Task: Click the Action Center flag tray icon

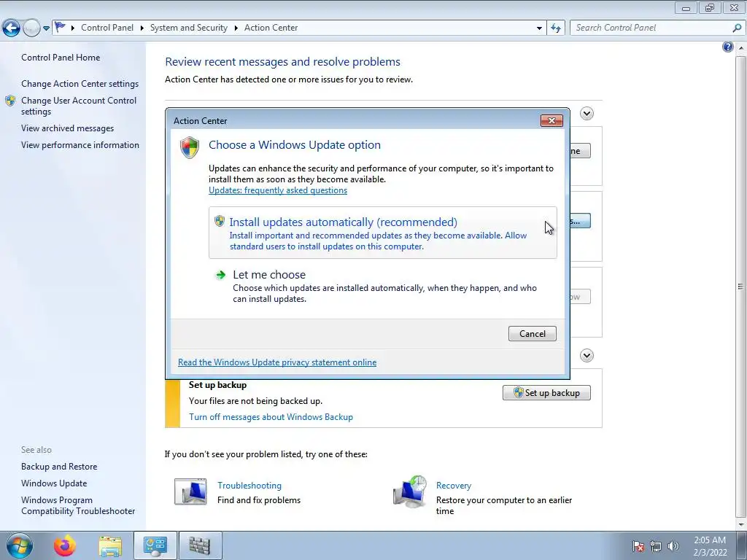Action: pyautogui.click(x=638, y=546)
